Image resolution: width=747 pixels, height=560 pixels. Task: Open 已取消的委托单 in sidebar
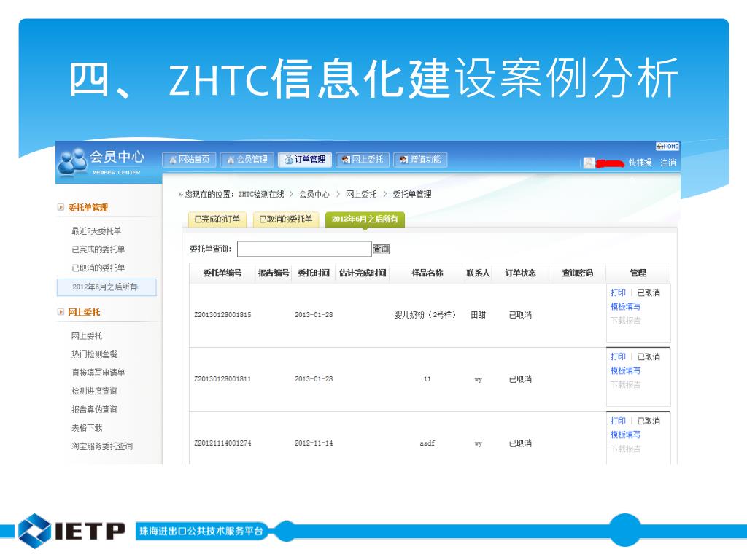pos(98,268)
